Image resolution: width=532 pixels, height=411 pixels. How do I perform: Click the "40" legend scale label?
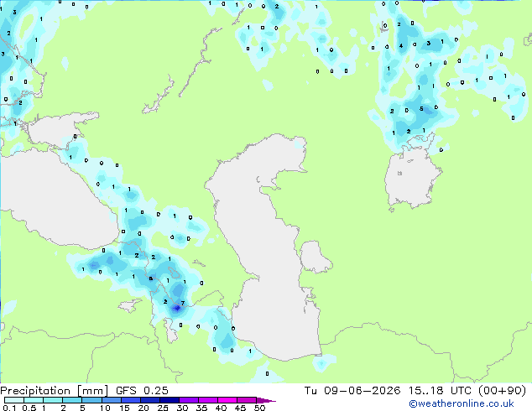pos(221,408)
